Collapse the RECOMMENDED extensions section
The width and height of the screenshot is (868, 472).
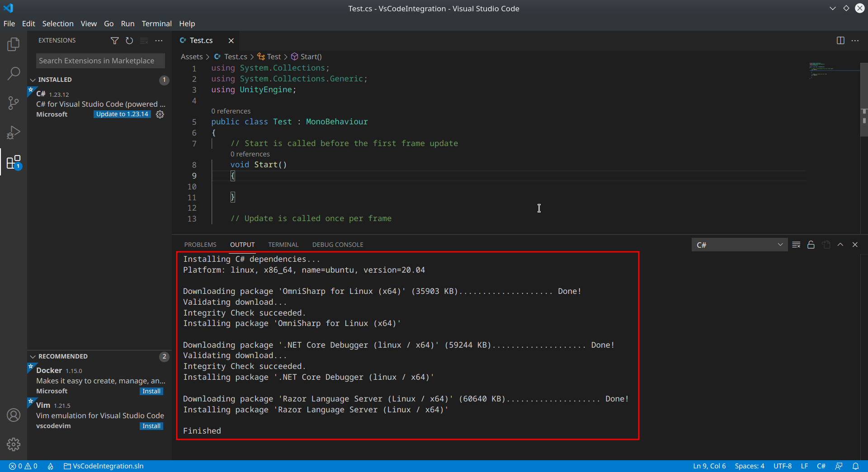(x=33, y=356)
